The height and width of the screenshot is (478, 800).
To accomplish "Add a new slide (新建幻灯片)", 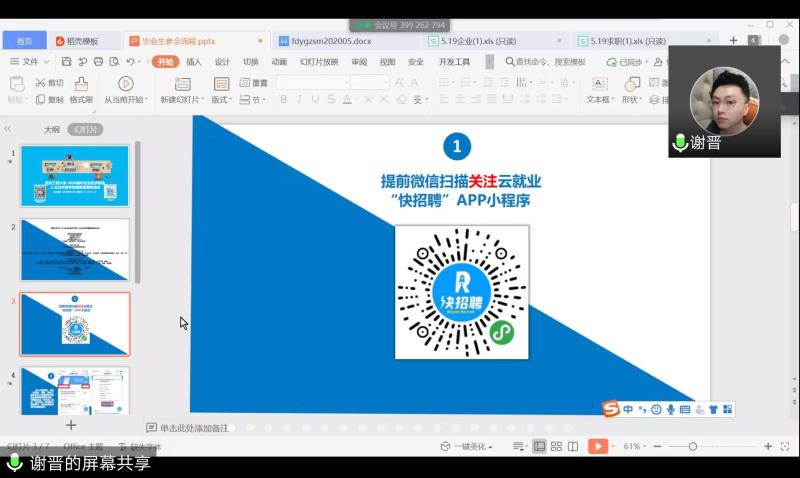I will click(x=182, y=90).
